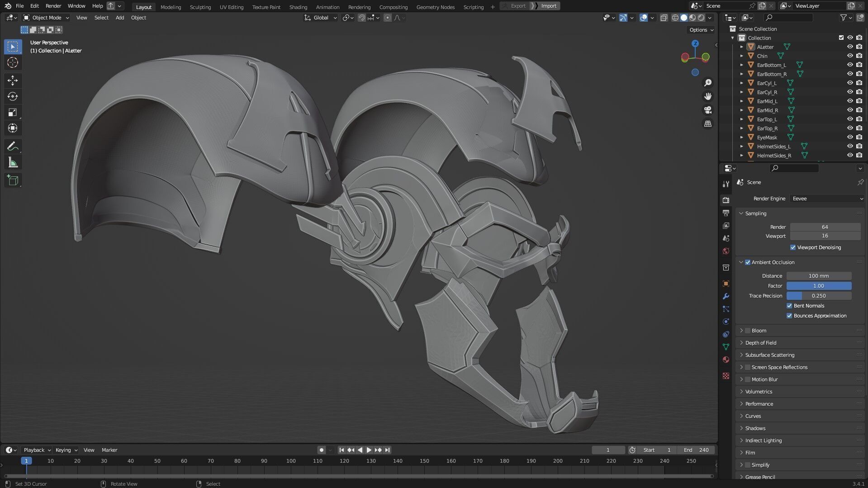Select the Measure tool
This screenshot has height=488, width=868.
click(x=13, y=162)
